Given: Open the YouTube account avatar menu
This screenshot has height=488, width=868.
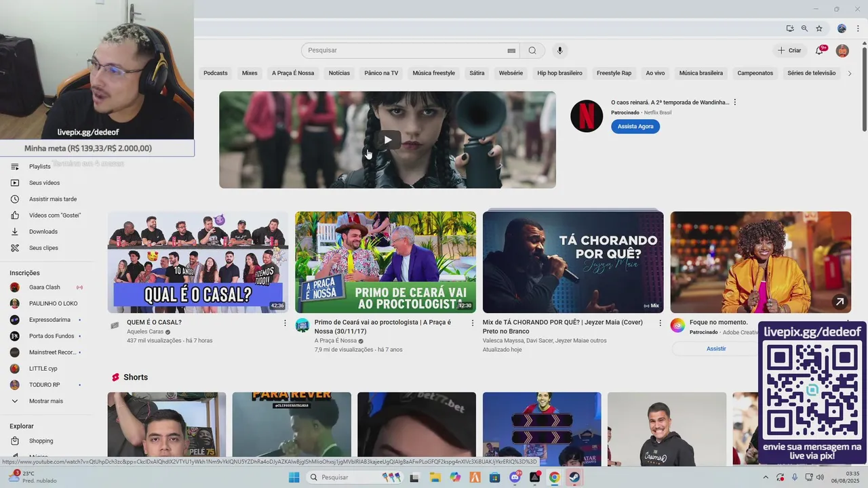Looking at the screenshot, I should pos(842,50).
